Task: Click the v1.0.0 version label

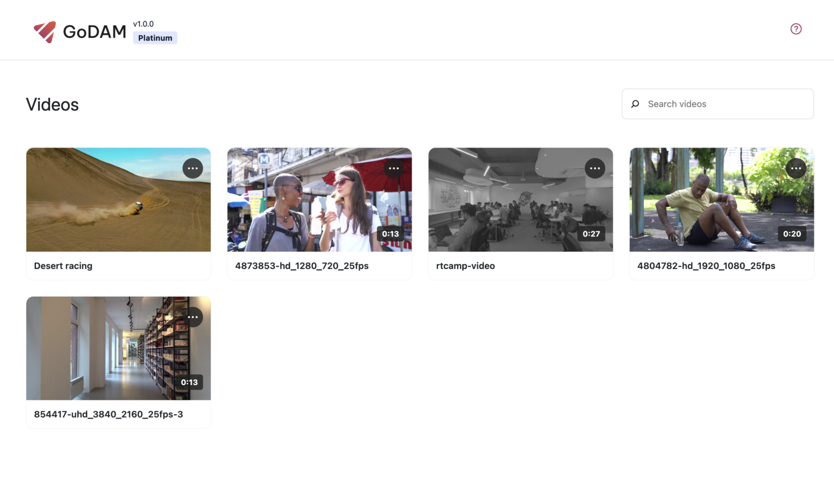Action: point(144,24)
